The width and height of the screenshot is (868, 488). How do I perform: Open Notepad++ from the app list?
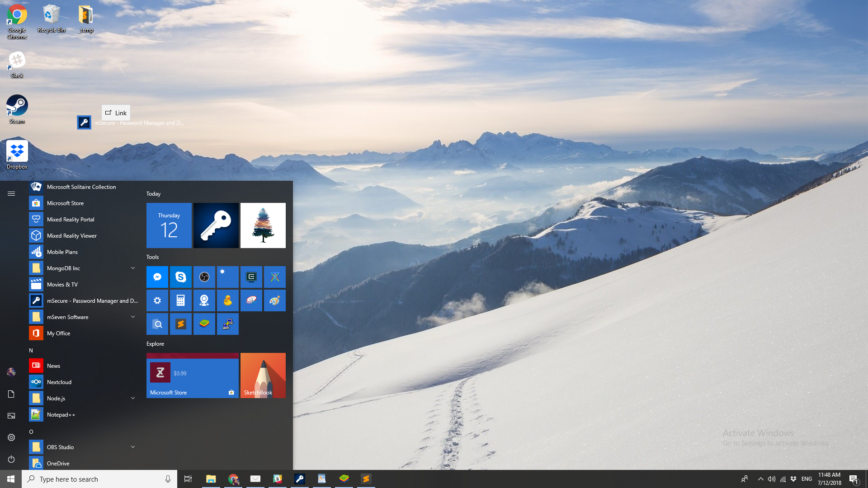coord(61,414)
